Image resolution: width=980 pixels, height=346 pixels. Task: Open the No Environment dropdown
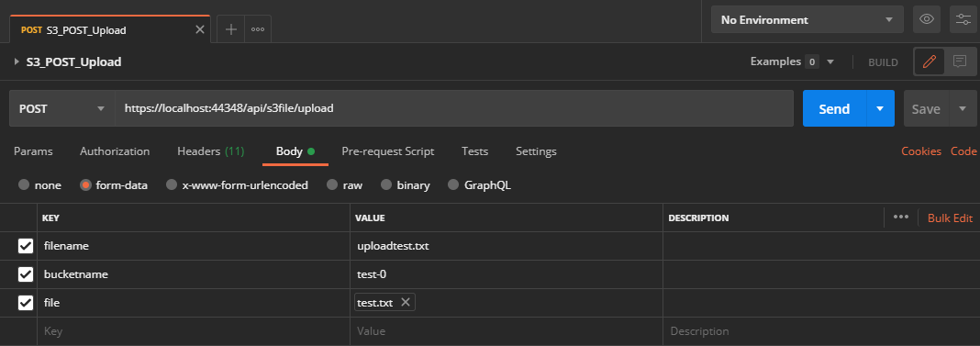click(807, 19)
